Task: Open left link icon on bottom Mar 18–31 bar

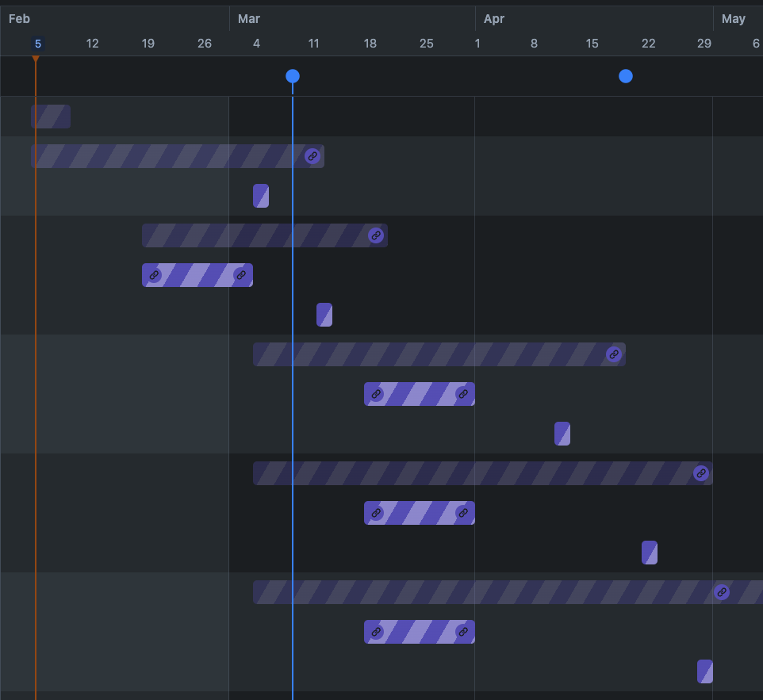Action: 376,632
